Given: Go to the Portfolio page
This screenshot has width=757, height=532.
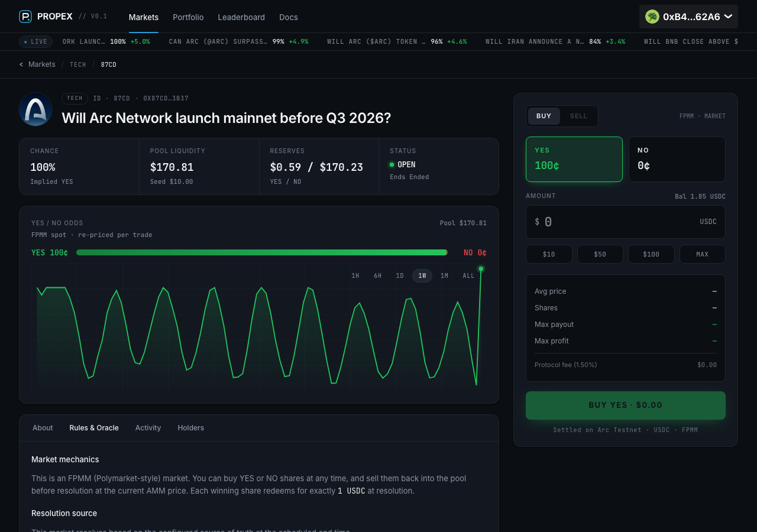Looking at the screenshot, I should point(188,17).
